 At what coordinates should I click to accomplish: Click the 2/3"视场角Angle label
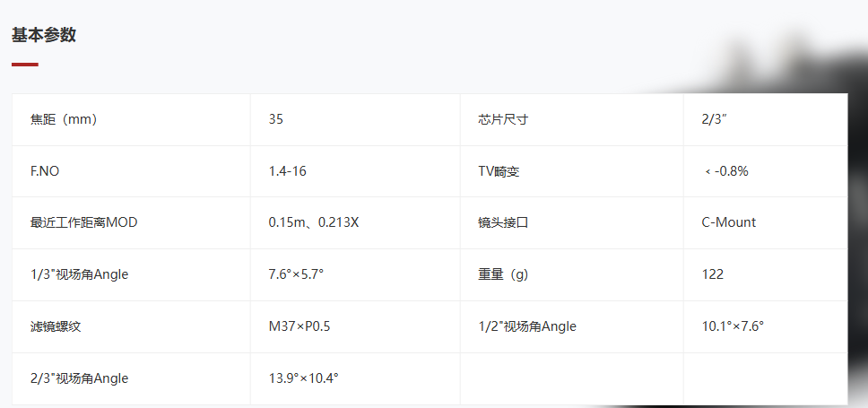click(79, 378)
